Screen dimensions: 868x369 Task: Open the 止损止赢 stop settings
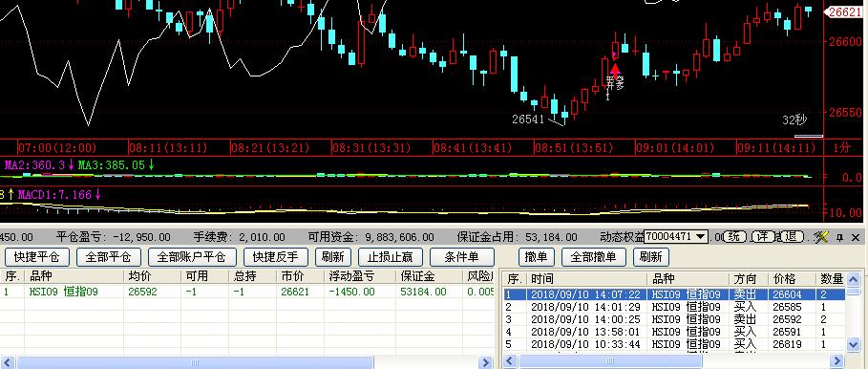pos(391,257)
